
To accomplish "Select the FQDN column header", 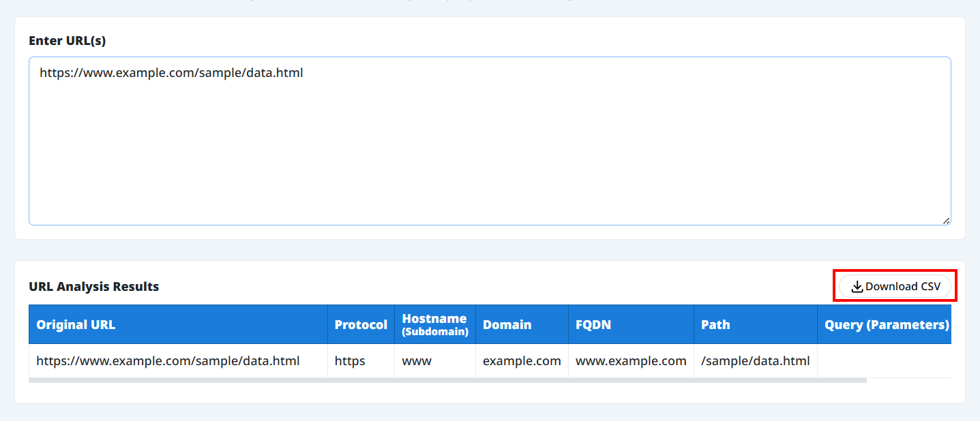I will click(593, 325).
